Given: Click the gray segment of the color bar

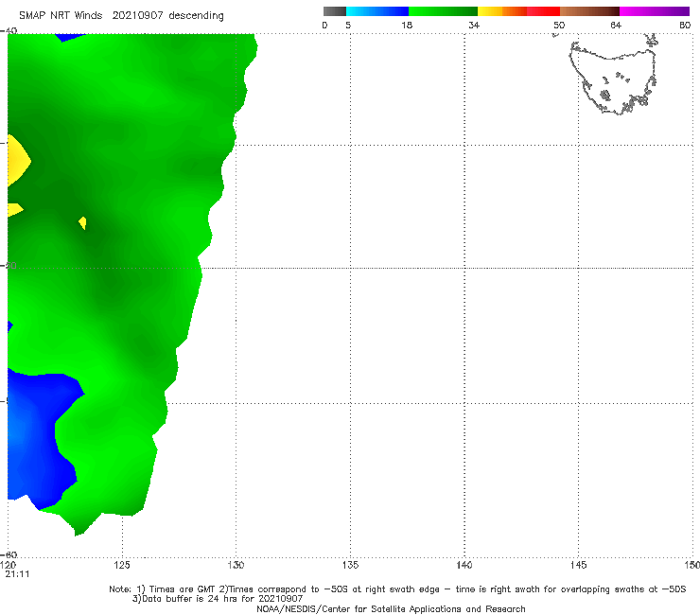Looking at the screenshot, I should click(334, 11).
